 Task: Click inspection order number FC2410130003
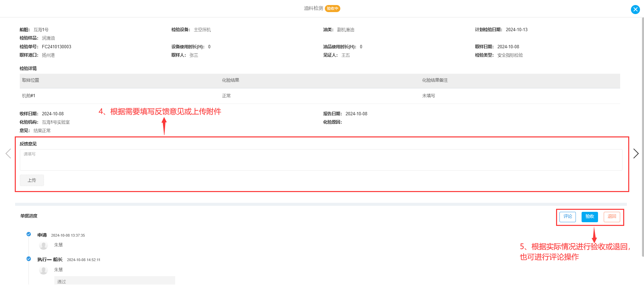(x=56, y=47)
